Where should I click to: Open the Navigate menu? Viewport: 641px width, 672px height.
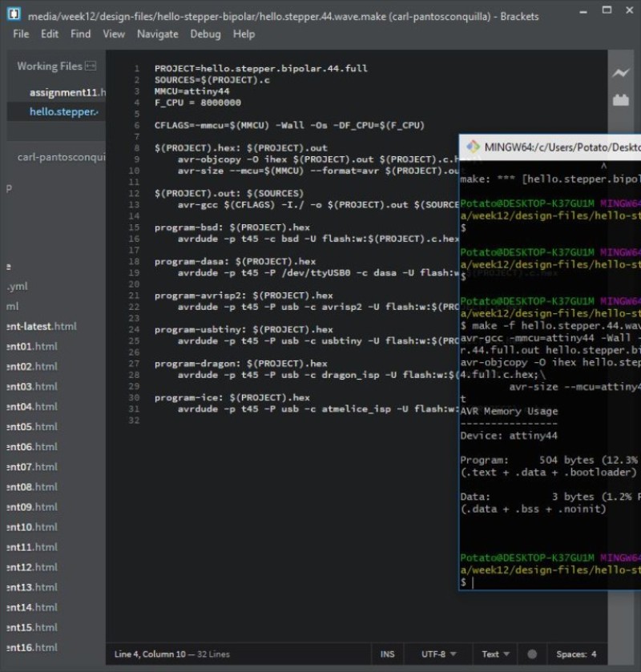click(157, 34)
